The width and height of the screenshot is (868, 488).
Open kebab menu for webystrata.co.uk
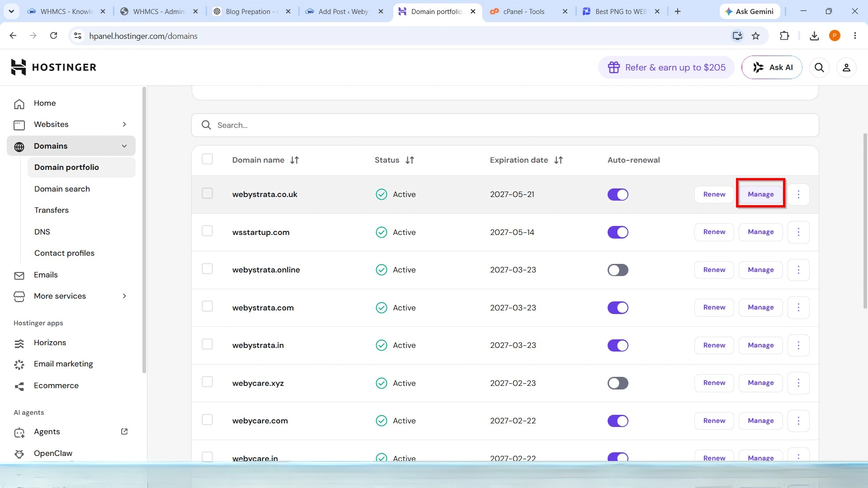[x=798, y=194]
